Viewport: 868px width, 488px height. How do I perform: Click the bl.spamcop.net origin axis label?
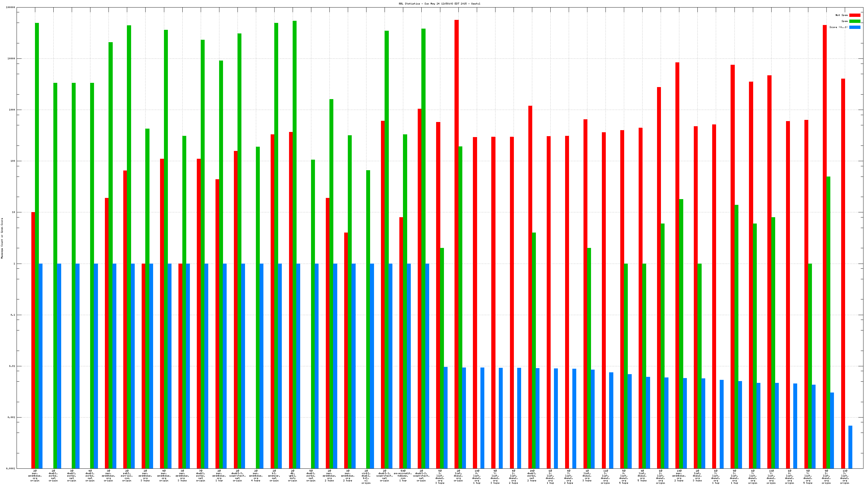click(x=274, y=476)
